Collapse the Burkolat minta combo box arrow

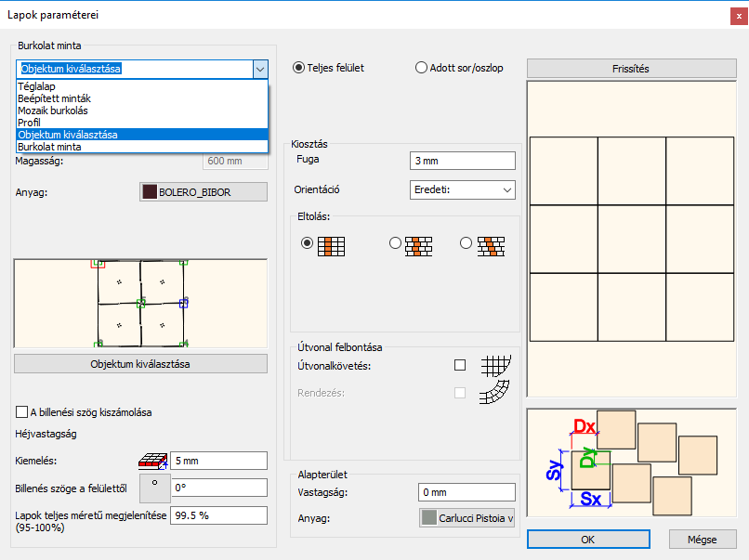(260, 70)
